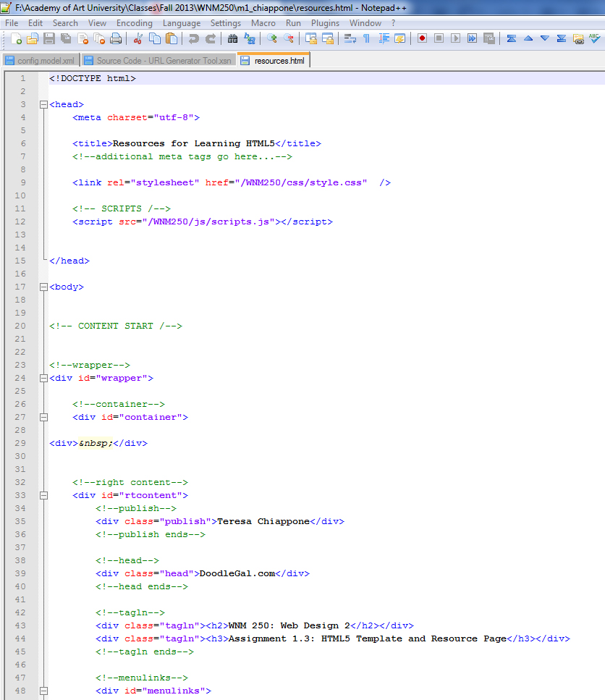Print the document using the printer icon
Image resolution: width=605 pixels, height=700 pixels.
point(116,39)
